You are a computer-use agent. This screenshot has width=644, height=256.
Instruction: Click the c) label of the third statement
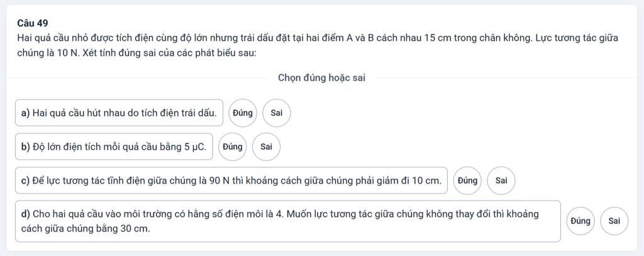(x=26, y=181)
